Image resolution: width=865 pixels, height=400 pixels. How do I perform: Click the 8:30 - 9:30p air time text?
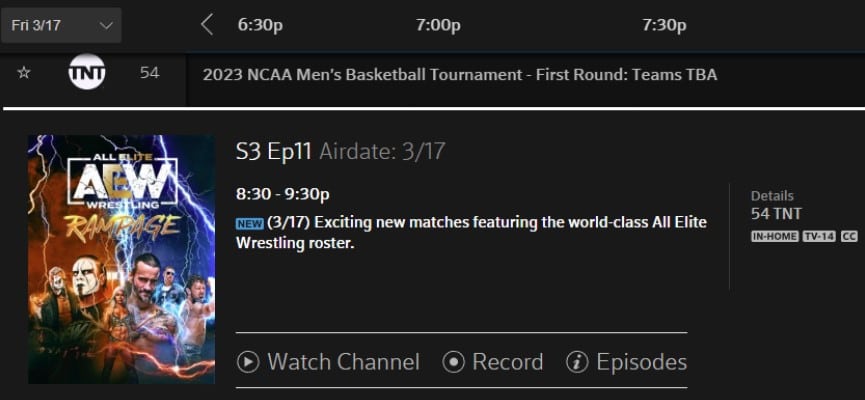coord(283,193)
